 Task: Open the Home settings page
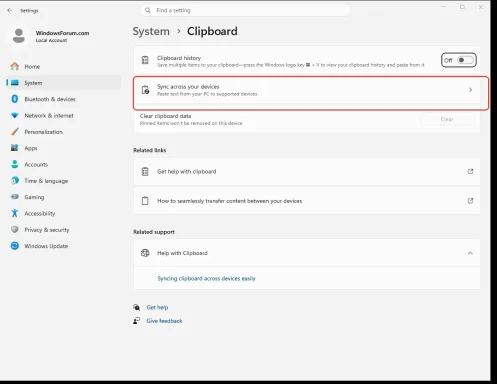click(63, 66)
